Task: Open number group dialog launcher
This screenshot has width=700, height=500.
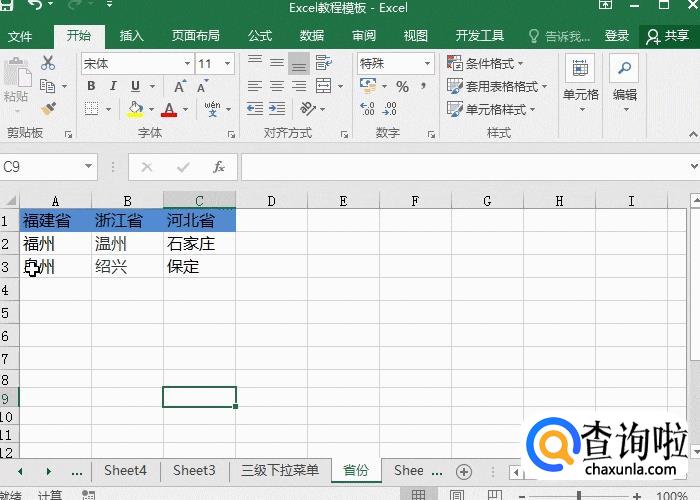Action: [431, 134]
